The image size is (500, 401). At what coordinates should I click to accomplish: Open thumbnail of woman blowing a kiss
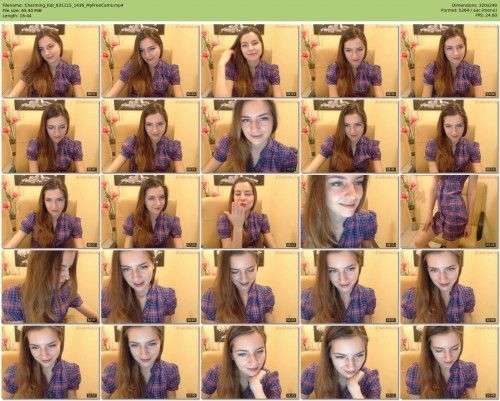(250, 211)
